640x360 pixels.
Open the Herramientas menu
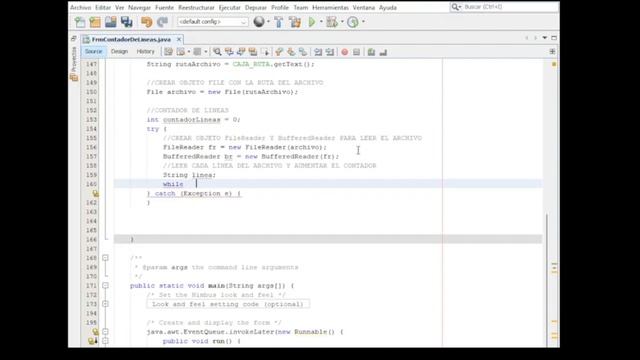330,7
